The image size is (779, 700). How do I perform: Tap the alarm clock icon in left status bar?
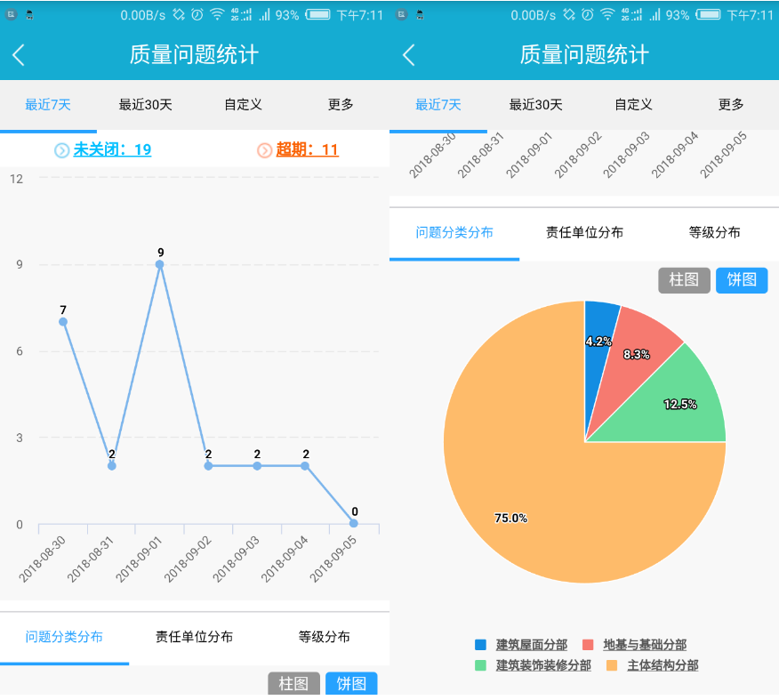[197, 14]
